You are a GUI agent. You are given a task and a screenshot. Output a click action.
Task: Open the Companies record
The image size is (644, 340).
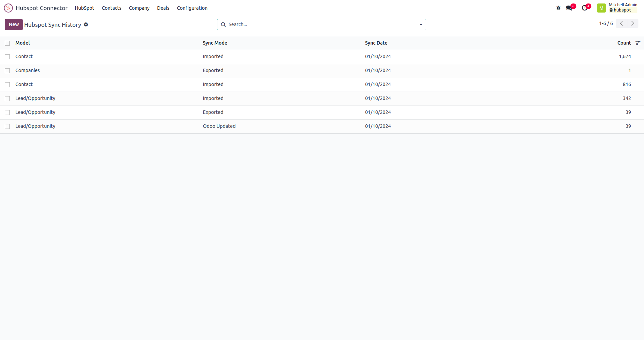28,70
